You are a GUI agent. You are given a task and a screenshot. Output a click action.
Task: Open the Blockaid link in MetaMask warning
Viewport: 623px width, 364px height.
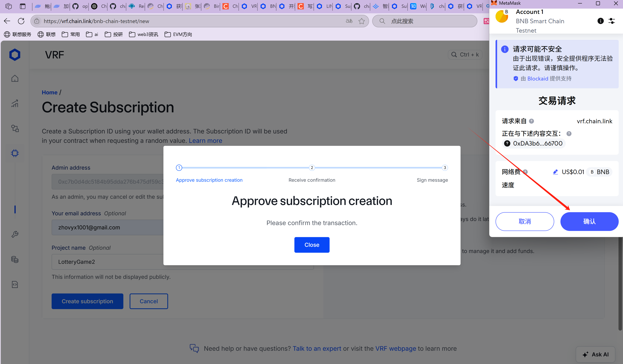pos(538,79)
